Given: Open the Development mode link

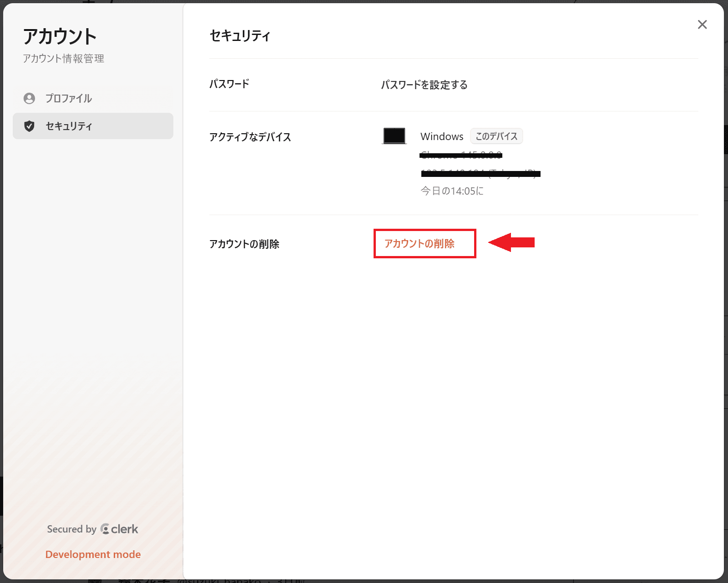Looking at the screenshot, I should [x=93, y=554].
